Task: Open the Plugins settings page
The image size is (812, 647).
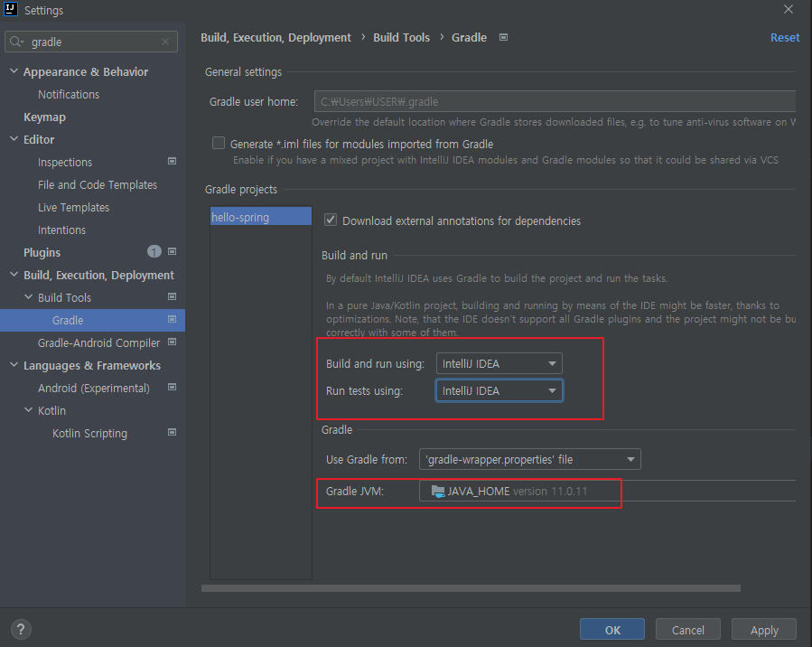Action: (x=42, y=252)
